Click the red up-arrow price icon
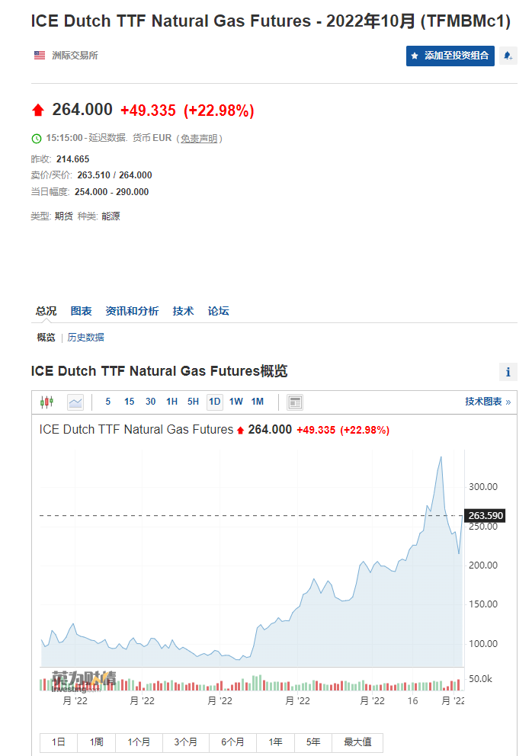 (x=38, y=111)
